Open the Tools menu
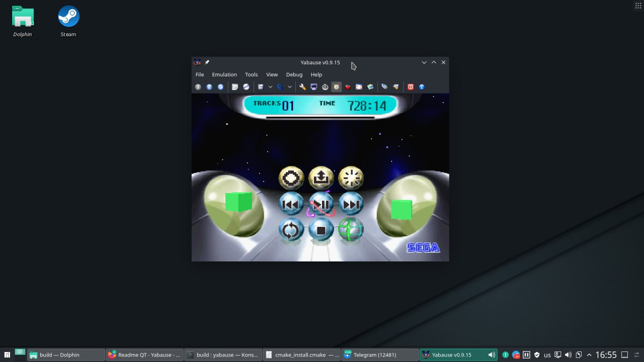 pyautogui.click(x=251, y=74)
